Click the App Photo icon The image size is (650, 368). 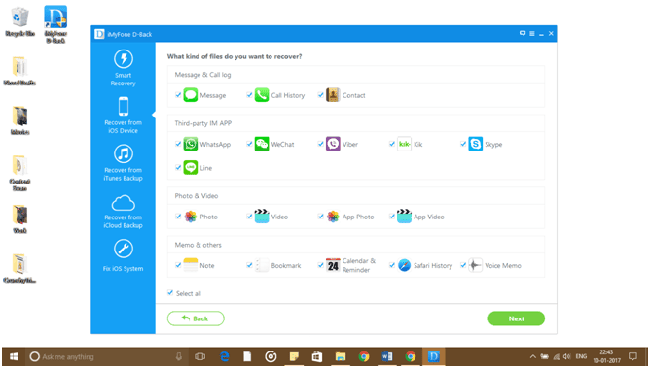333,216
